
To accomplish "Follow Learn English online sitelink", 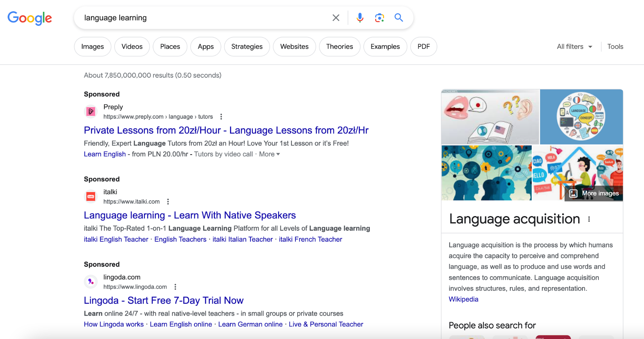I will 181,324.
